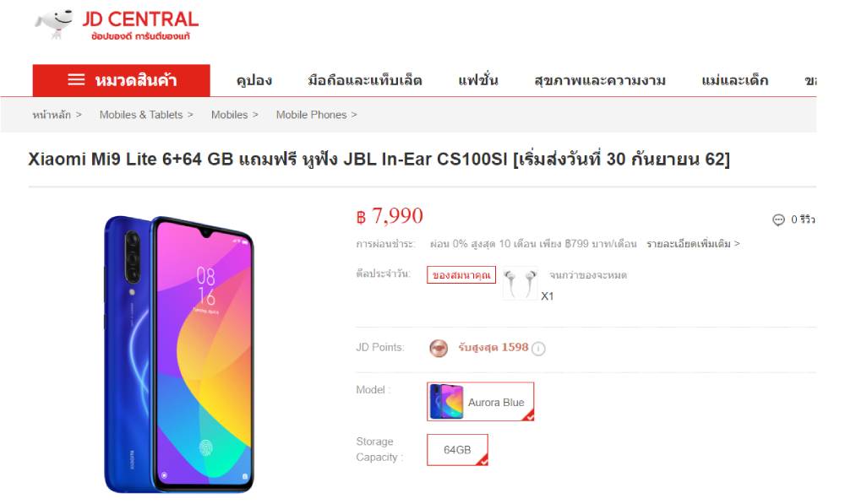Screen dimensions: 845x504
Task: Click the JD Points info circle icon
Action: [x=538, y=349]
